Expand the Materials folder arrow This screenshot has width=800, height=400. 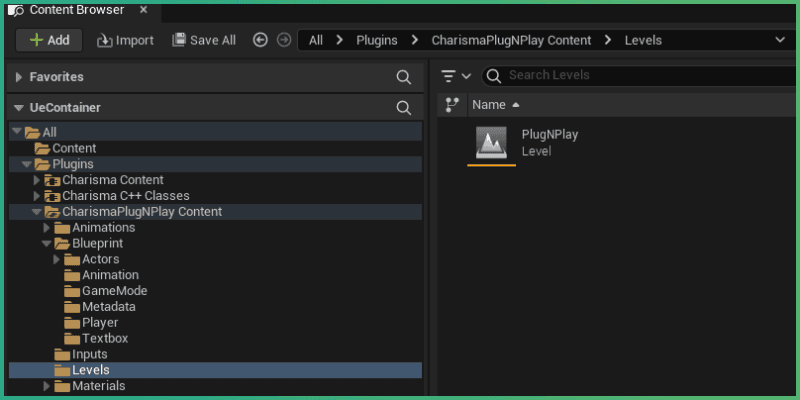46,386
